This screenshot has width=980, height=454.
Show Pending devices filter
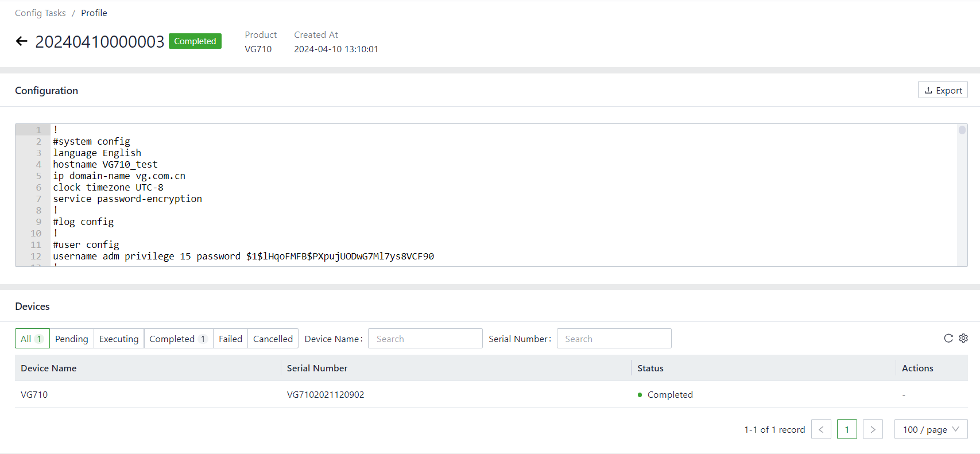72,339
